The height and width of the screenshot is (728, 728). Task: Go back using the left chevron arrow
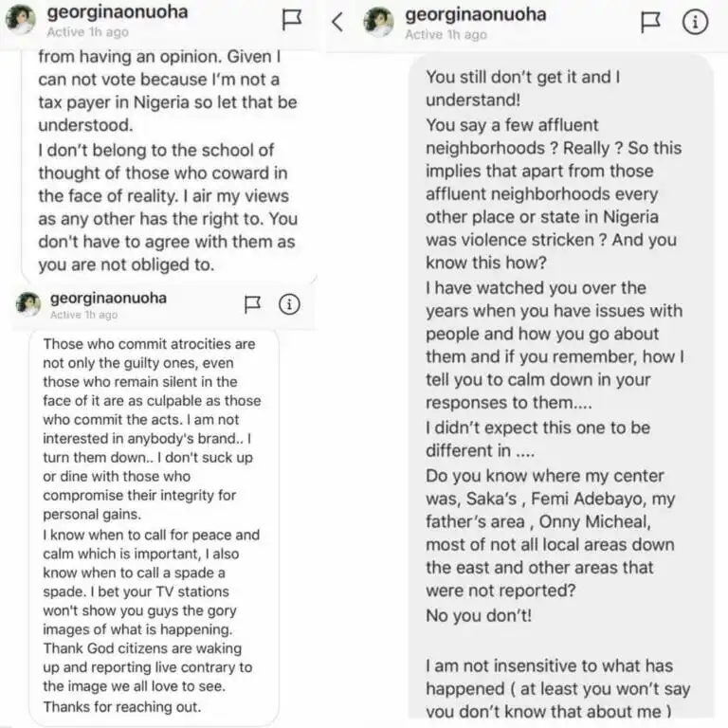coord(338,22)
